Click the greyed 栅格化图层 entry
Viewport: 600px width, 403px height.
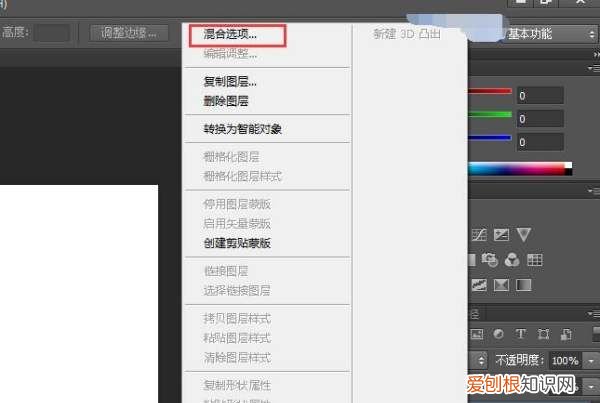232,157
